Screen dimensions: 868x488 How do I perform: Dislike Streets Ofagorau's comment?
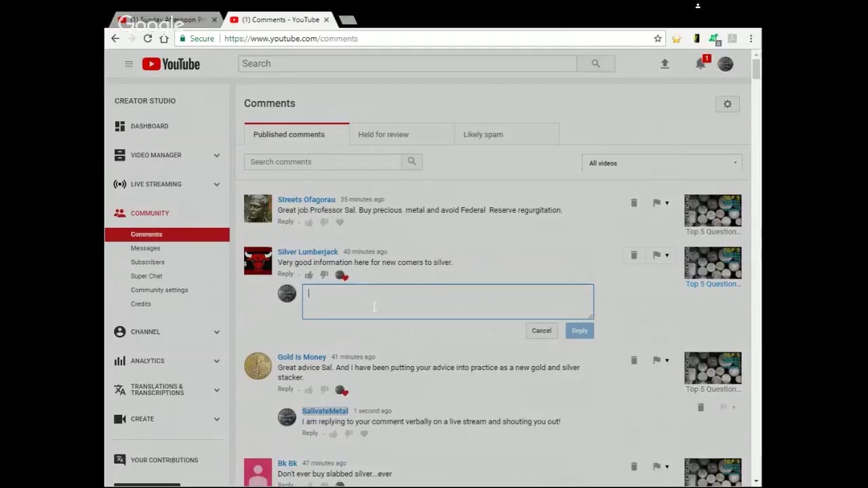324,222
